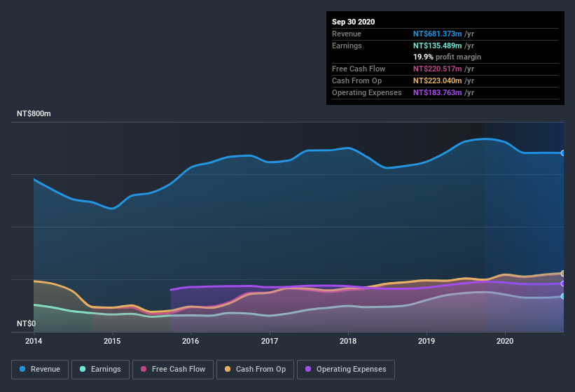Screen dimensions: 575x392
Task: Select the 2014 x-axis label
Action: click(34, 341)
